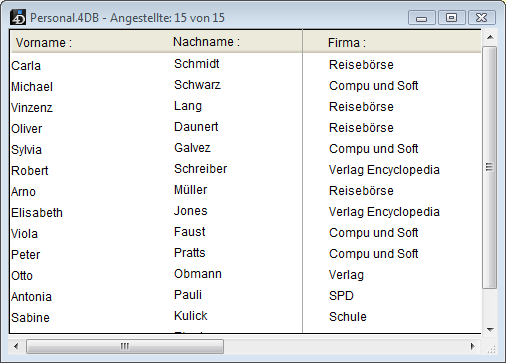The image size is (506, 363).
Task: Click the Vorname column header
Action: 44,43
